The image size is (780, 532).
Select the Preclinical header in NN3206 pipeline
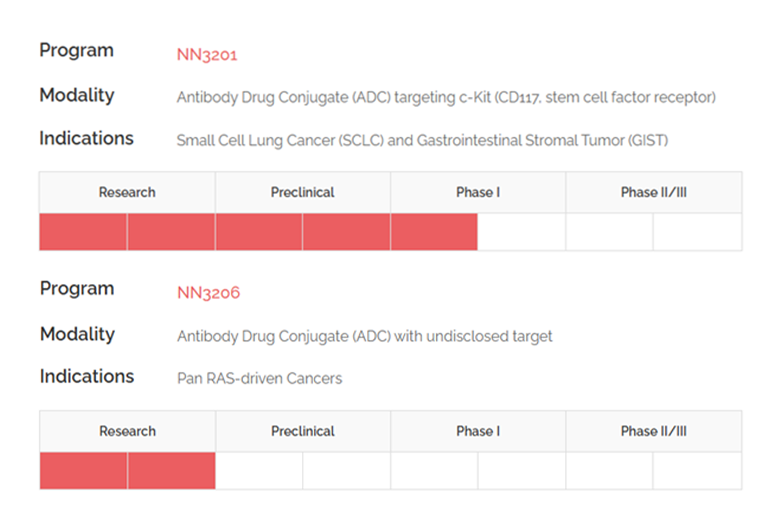click(303, 431)
